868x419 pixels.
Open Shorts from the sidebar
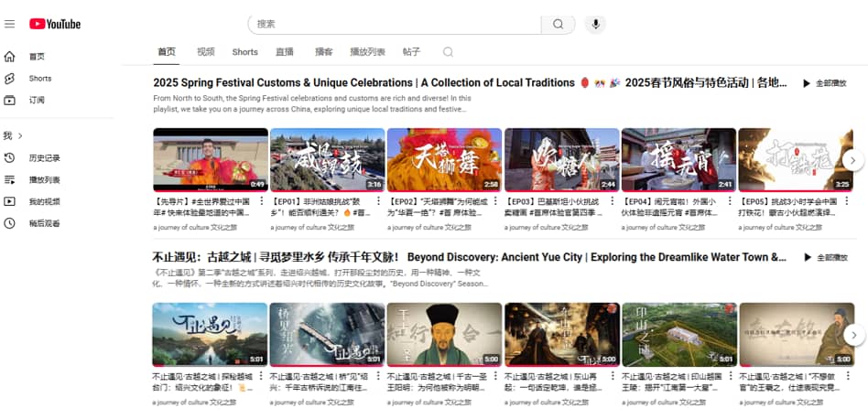[39, 79]
